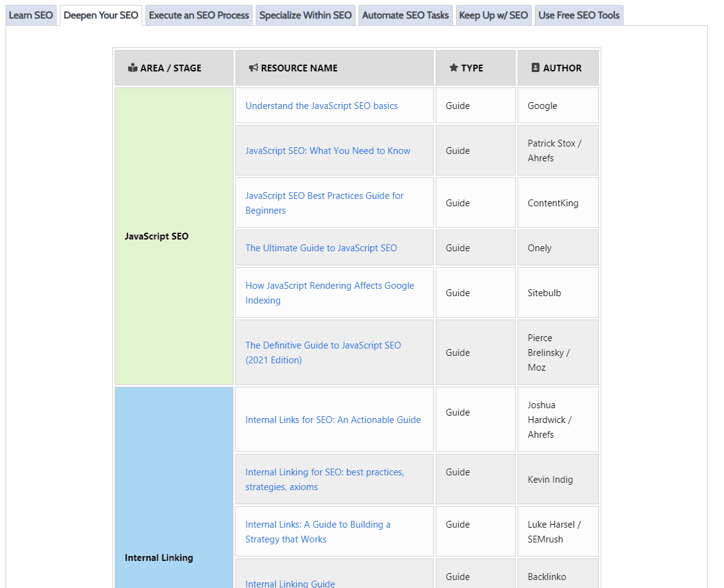Open Understand the JavaScript SEO basics link
This screenshot has height=588, width=724.
click(x=322, y=106)
